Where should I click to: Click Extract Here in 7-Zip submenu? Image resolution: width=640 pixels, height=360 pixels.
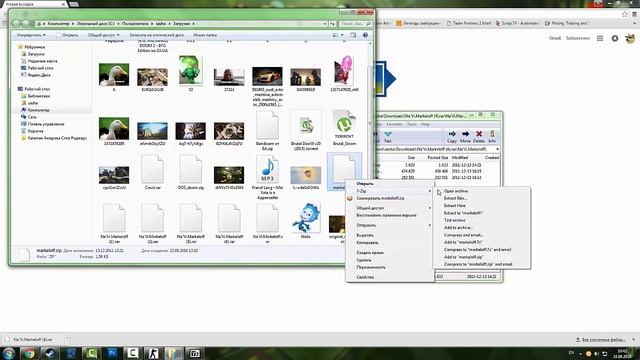455,206
